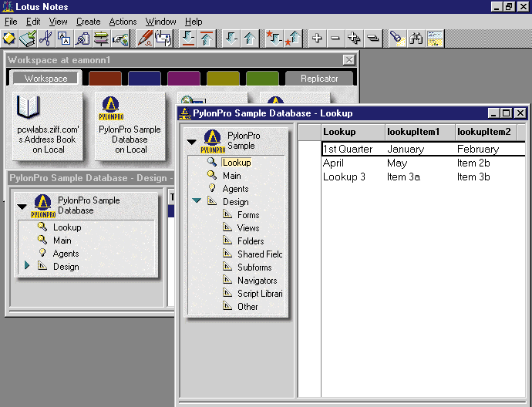532x407 pixels.
Task: Click the double minus Collapse All SmartIcon
Action: [372, 38]
